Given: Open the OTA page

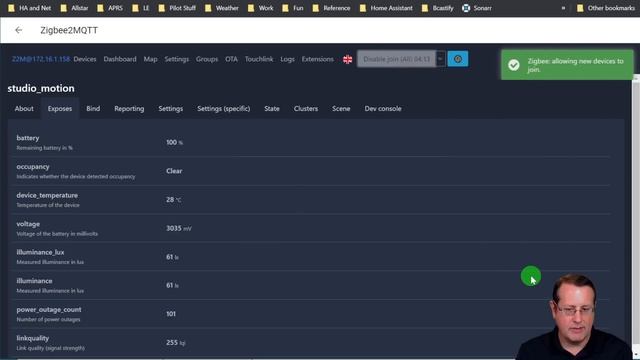Looking at the screenshot, I should pos(231,59).
